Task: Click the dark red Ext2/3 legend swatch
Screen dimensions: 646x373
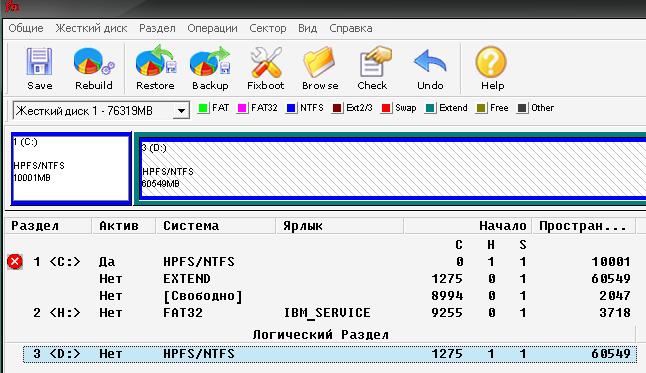Action: tap(337, 108)
